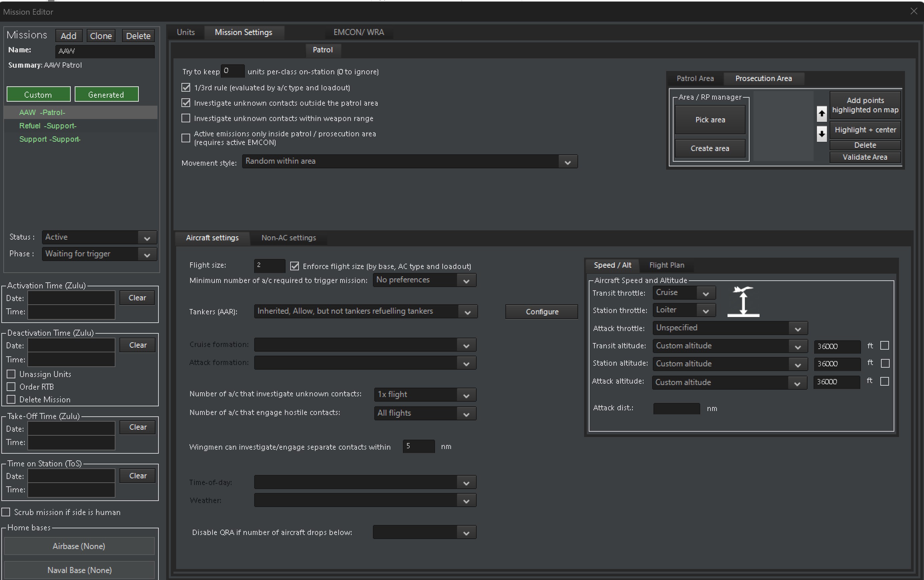Toggle Enforce flight size checkbox
This screenshot has height=580, width=924.
point(294,266)
